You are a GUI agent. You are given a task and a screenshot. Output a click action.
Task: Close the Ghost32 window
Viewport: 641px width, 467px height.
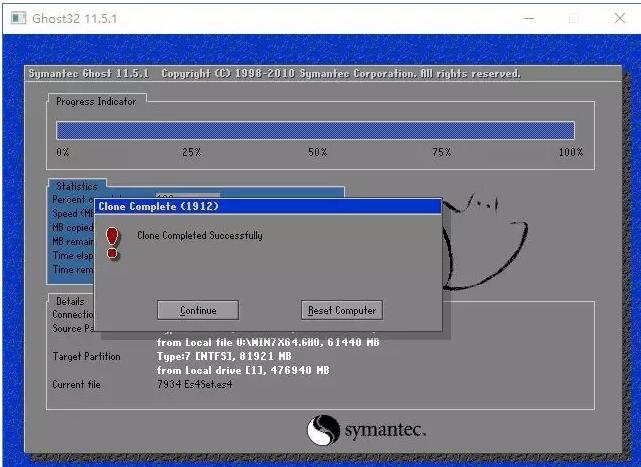pos(620,18)
